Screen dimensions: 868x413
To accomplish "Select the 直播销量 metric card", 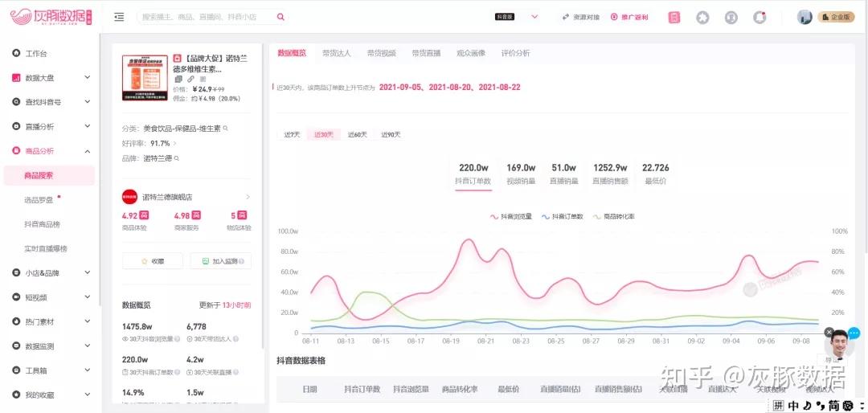I will pyautogui.click(x=564, y=174).
